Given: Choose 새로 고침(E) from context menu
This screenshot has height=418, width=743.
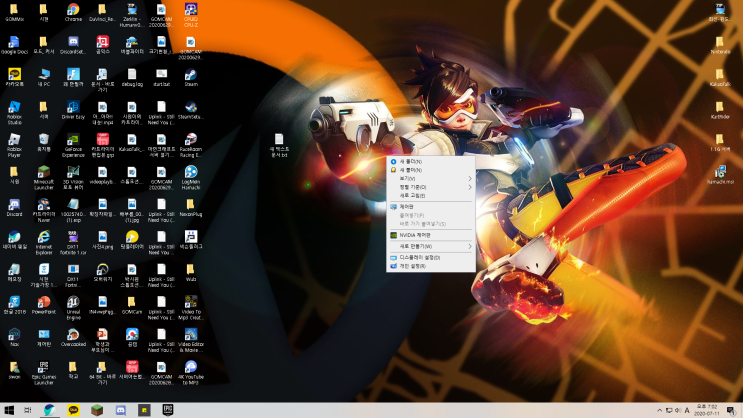Looking at the screenshot, I should 431,196.
